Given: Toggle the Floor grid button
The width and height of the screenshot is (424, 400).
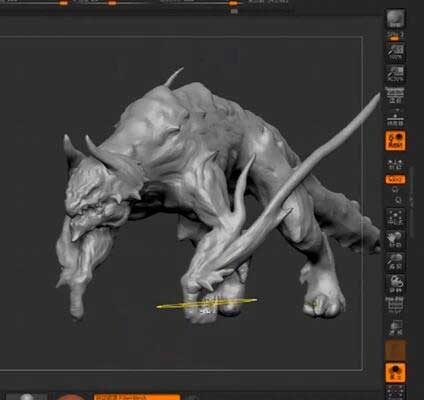Looking at the screenshot, I should click(x=395, y=118).
